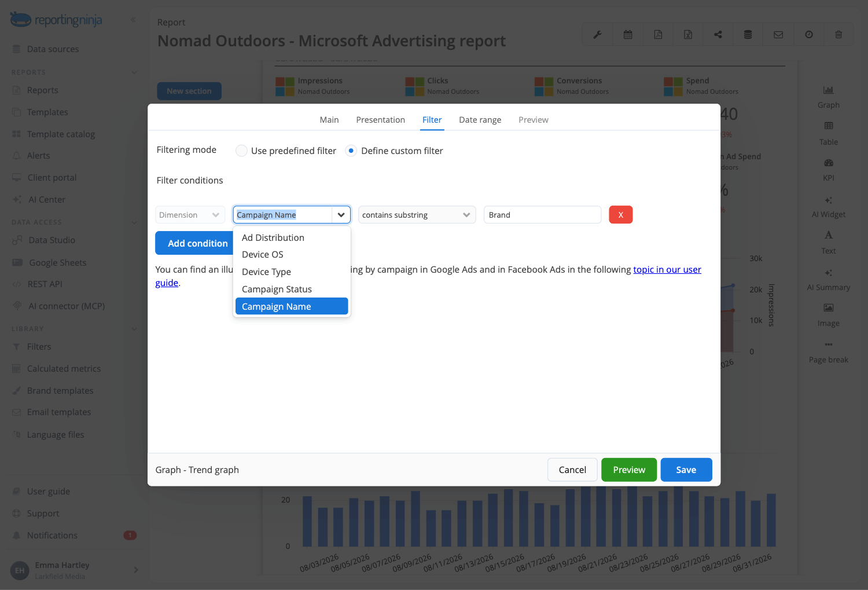Image resolution: width=868 pixels, height=590 pixels.
Task: Add an Image widget from right panel
Action: click(x=829, y=316)
